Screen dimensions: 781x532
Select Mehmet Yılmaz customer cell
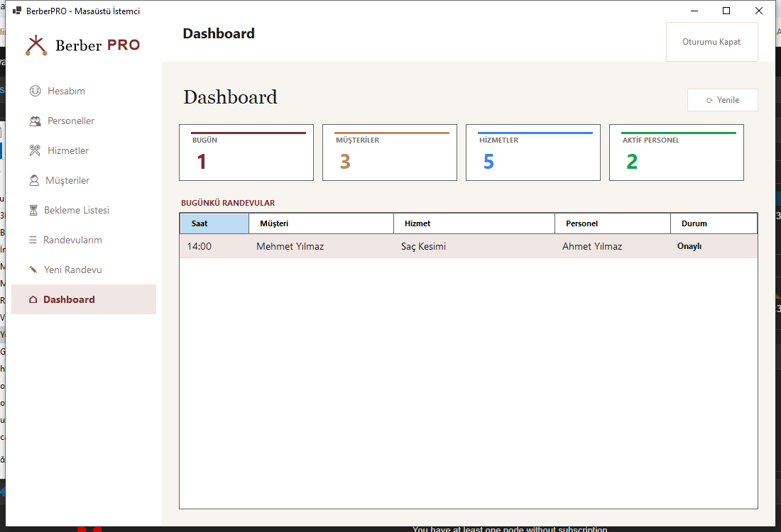click(321, 246)
